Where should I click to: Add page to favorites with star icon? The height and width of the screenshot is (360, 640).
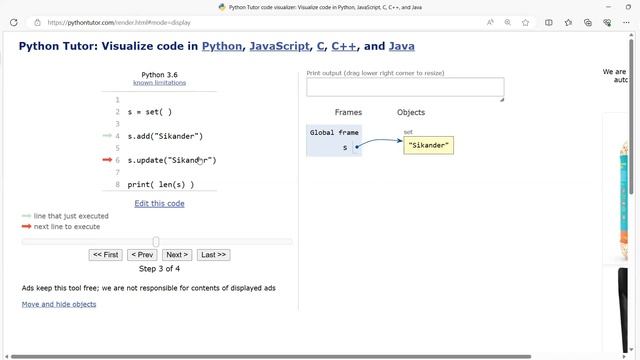coord(525,22)
